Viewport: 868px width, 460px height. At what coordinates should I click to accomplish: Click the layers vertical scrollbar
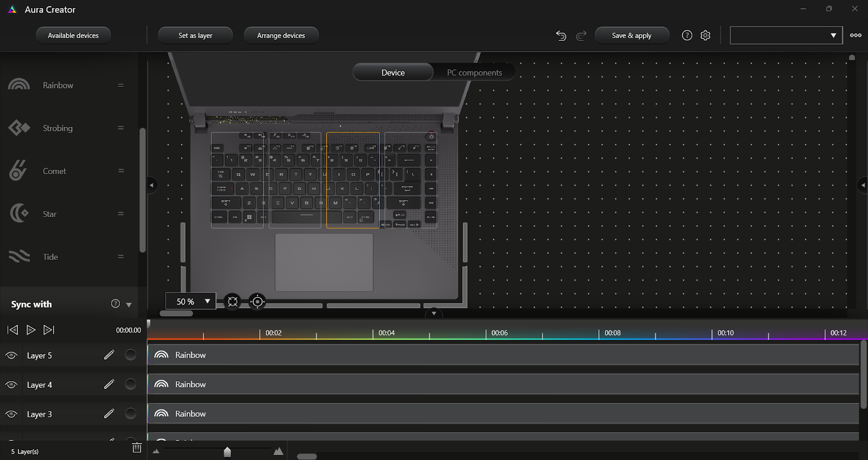[x=864, y=374]
